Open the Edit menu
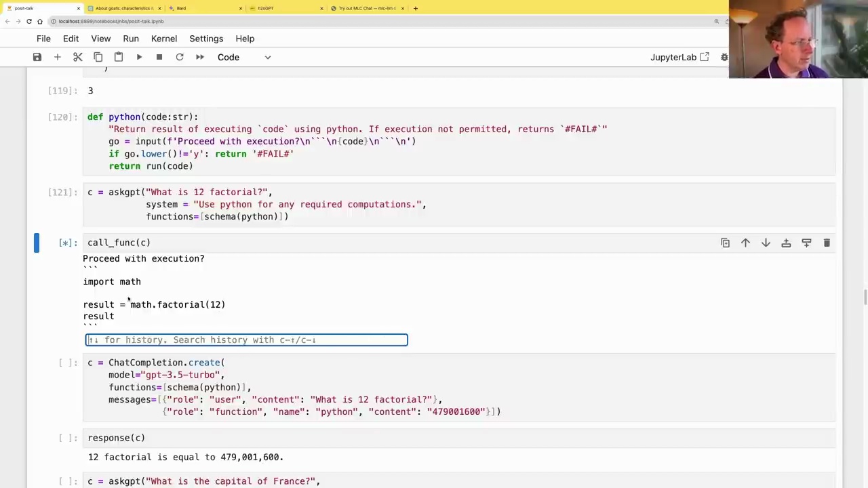The width and height of the screenshot is (868, 488). point(71,39)
